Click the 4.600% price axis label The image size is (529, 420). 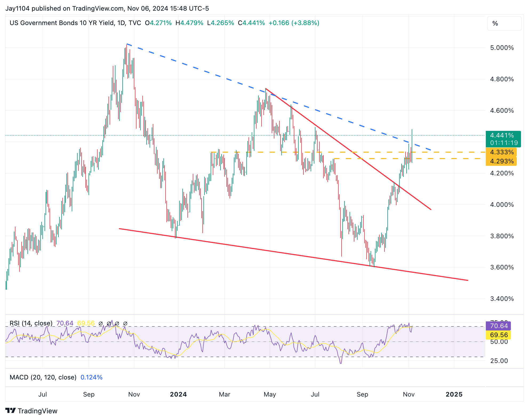[x=502, y=111]
